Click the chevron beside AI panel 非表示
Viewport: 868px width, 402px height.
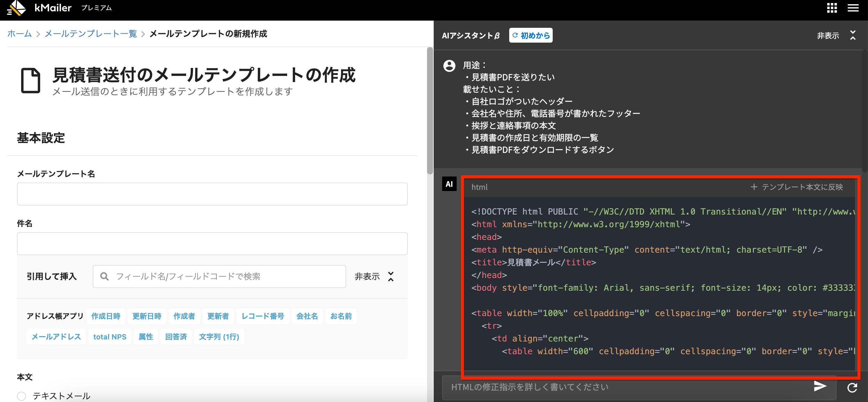click(x=853, y=35)
